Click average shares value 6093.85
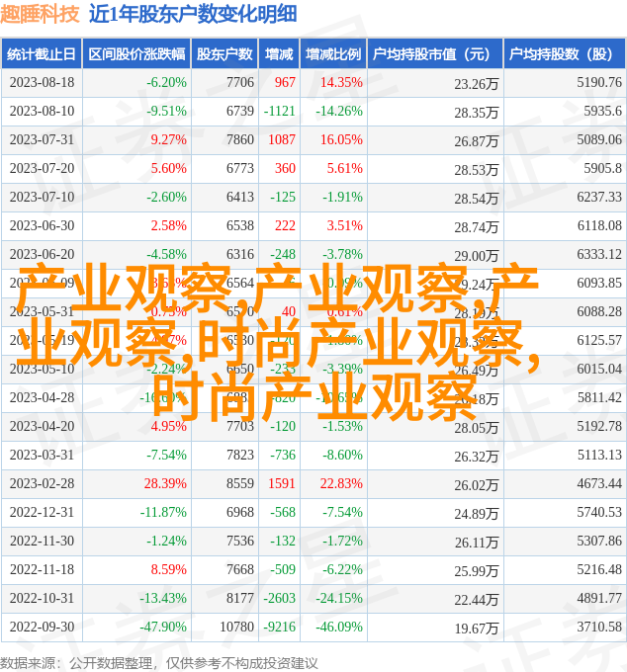This screenshot has width=627, height=672. tap(599, 284)
